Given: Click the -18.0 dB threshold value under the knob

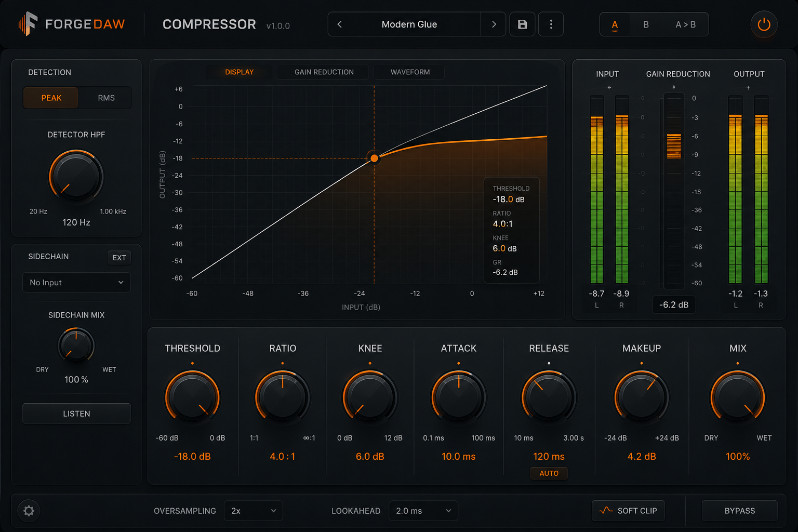Looking at the screenshot, I should pyautogui.click(x=192, y=457).
